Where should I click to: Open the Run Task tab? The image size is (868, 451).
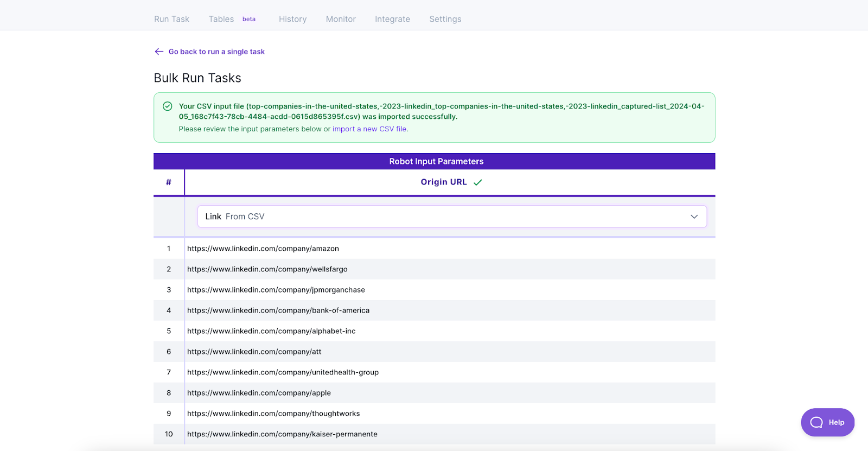[x=171, y=19]
